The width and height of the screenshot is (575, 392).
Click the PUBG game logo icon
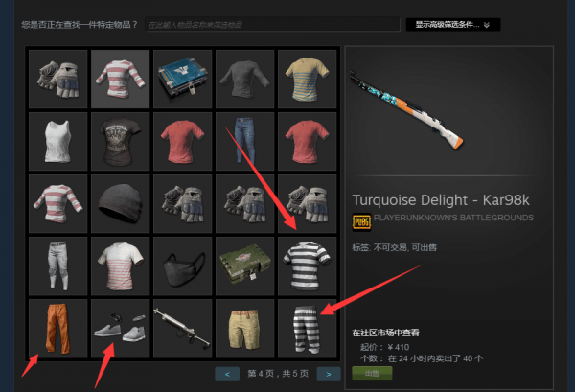[x=361, y=222]
